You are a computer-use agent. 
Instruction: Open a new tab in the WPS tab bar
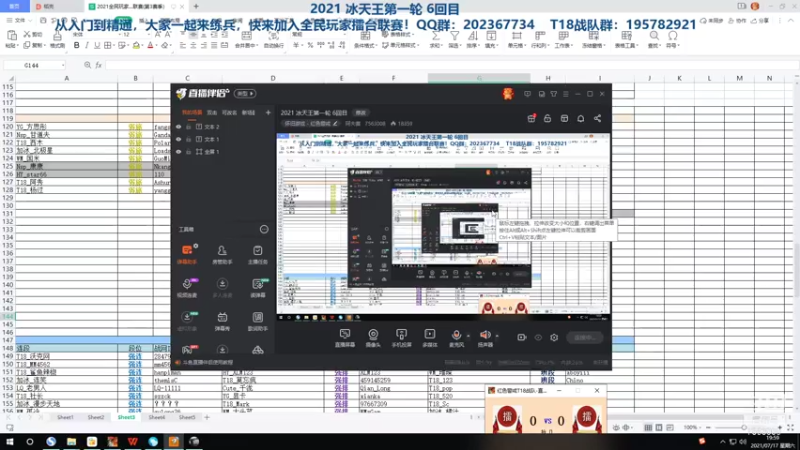coord(196,7)
